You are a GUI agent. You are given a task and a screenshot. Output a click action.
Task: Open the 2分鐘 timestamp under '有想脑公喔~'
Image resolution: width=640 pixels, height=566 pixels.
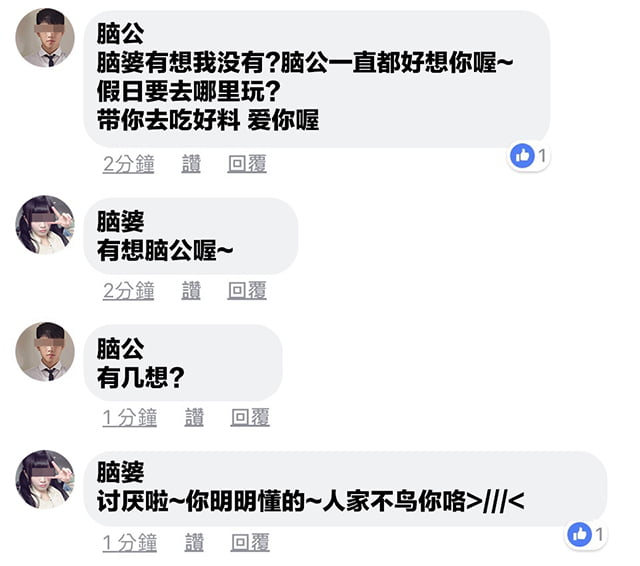pyautogui.click(x=129, y=291)
